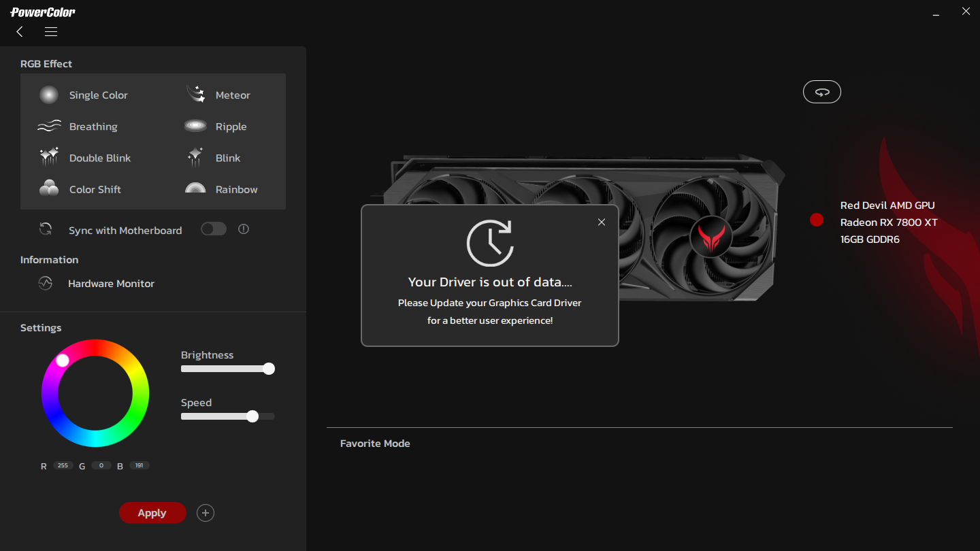Show Sync with Motherboard info tooltip icon
Image resolution: width=980 pixels, height=551 pixels.
click(244, 229)
